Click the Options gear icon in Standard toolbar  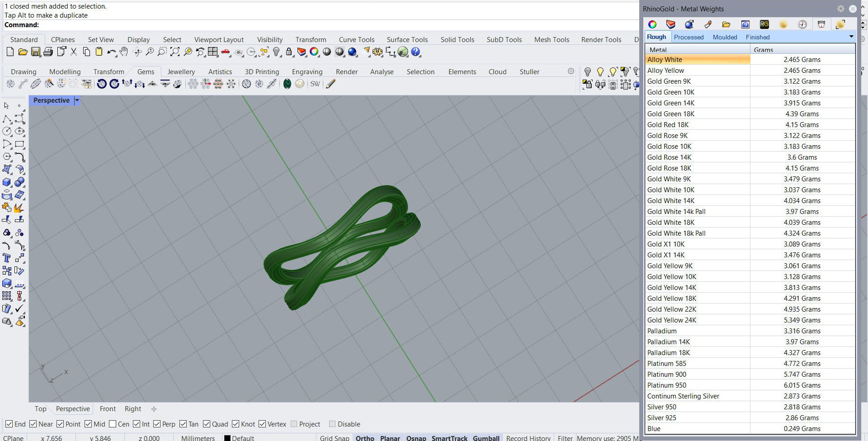[377, 52]
